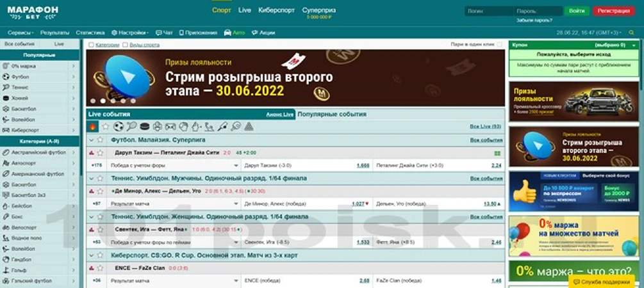Select the hockey puck filter icon in Live events
This screenshot has height=288, width=644.
tap(144, 127)
